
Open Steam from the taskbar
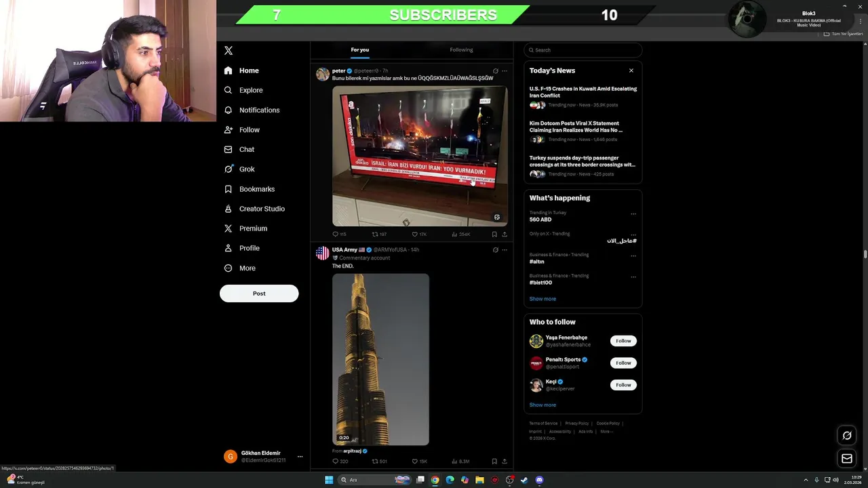pyautogui.click(x=524, y=480)
